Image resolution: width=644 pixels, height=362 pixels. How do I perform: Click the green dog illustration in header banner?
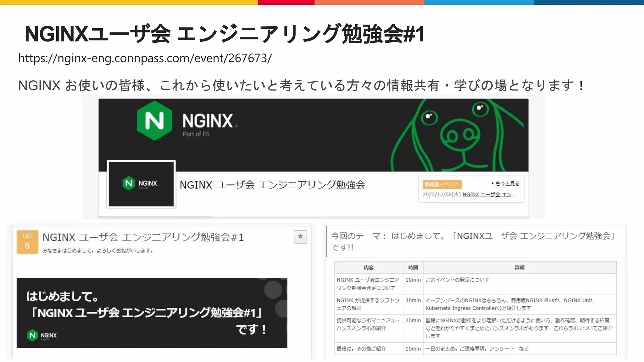pyautogui.click(x=458, y=135)
